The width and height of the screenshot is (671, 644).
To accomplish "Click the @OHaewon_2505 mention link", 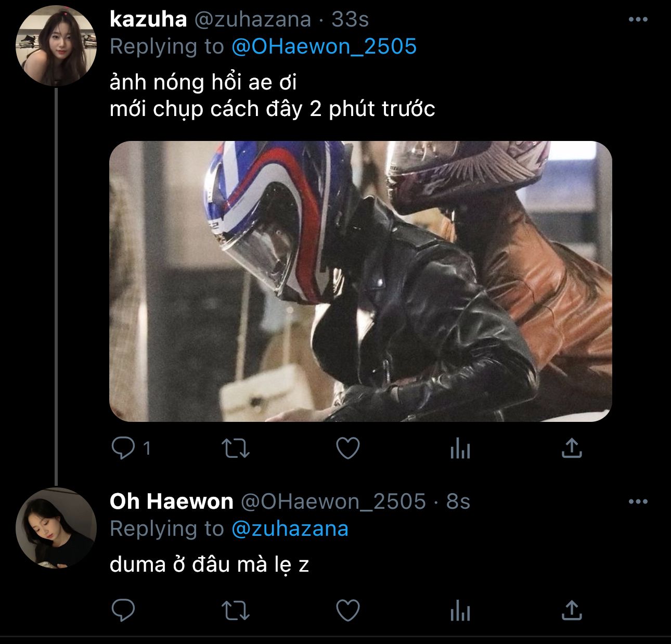I will point(324,47).
